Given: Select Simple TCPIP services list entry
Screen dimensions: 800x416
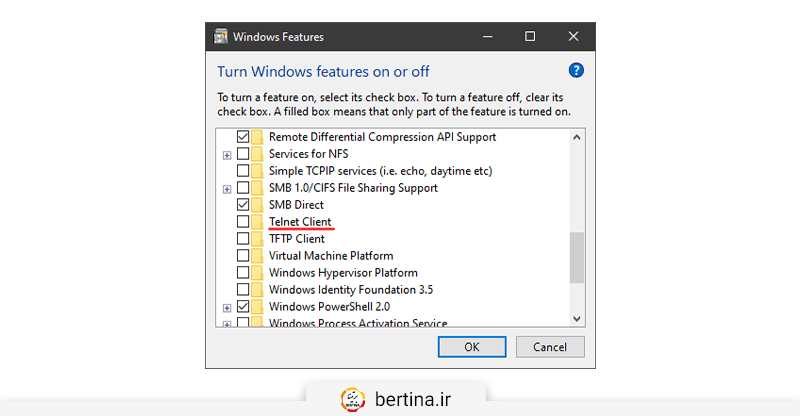Looking at the screenshot, I should (380, 171).
